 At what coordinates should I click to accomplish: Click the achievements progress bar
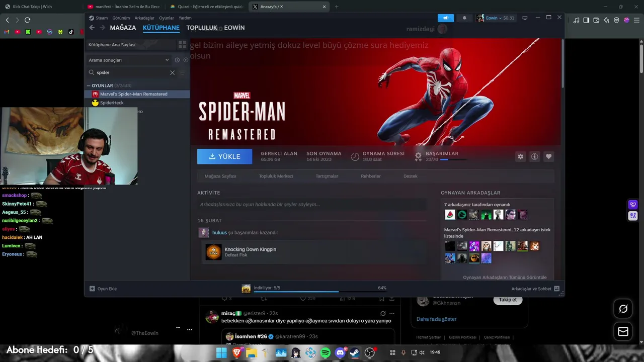(x=452, y=159)
